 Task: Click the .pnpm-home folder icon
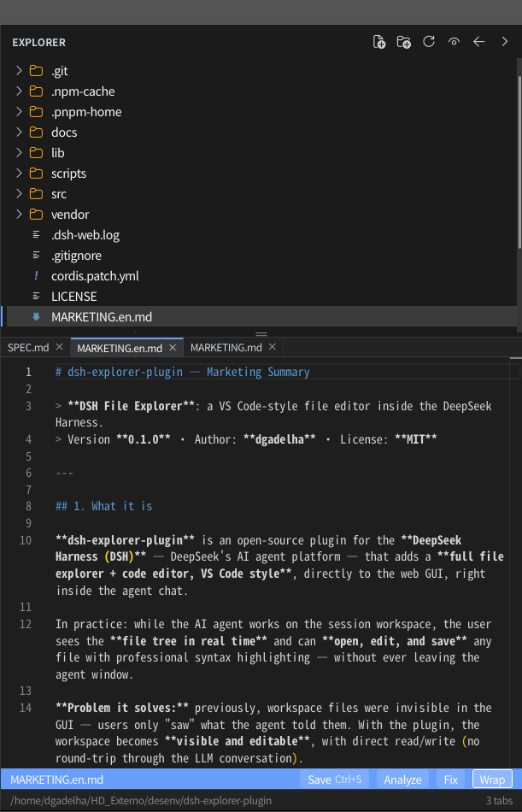(36, 111)
